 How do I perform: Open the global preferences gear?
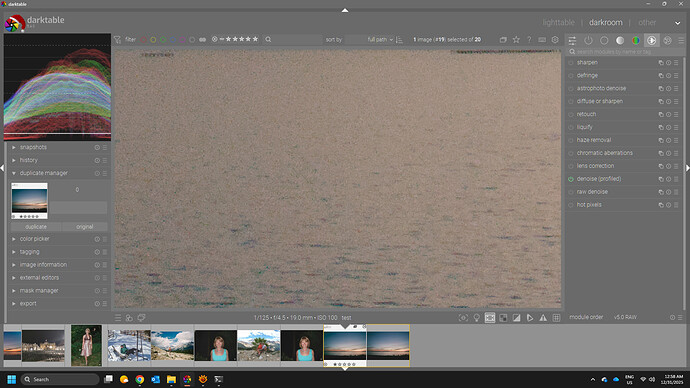[x=555, y=40]
